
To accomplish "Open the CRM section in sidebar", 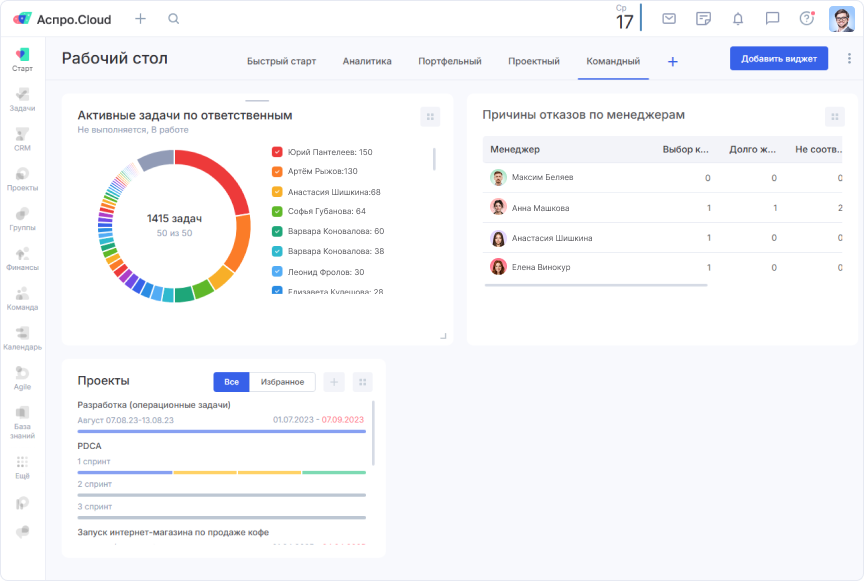I will coord(22,140).
